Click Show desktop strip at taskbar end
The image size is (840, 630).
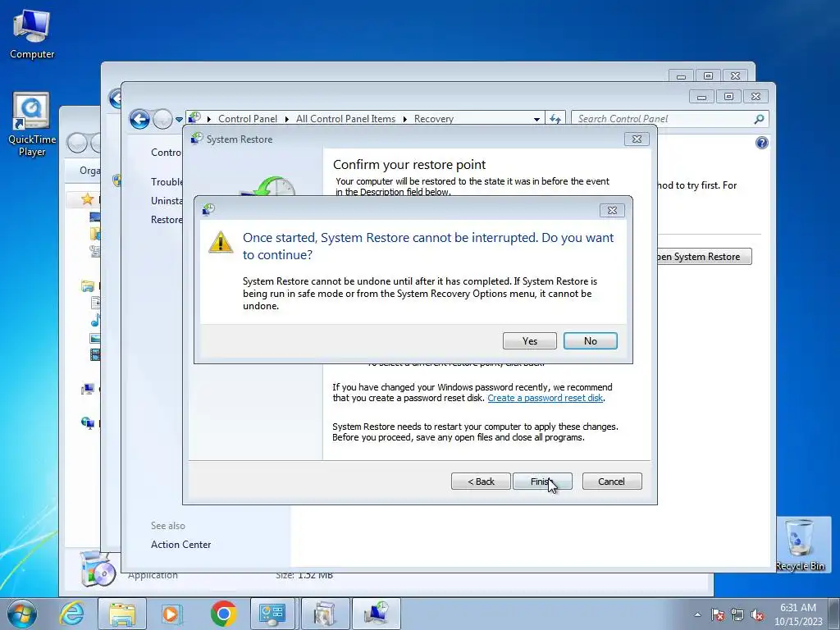(834, 614)
